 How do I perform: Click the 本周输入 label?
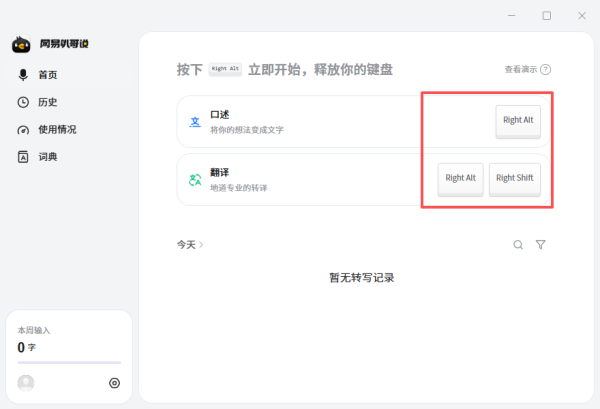coord(34,330)
